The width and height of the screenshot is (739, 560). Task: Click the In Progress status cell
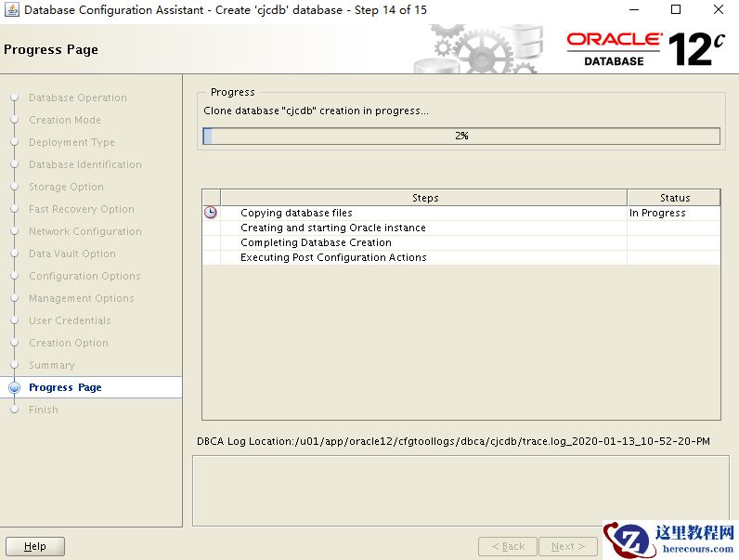(x=673, y=213)
